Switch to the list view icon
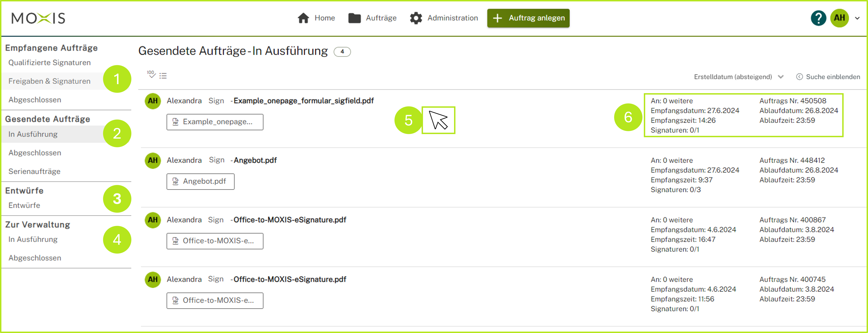This screenshot has width=868, height=333. pyautogui.click(x=163, y=76)
